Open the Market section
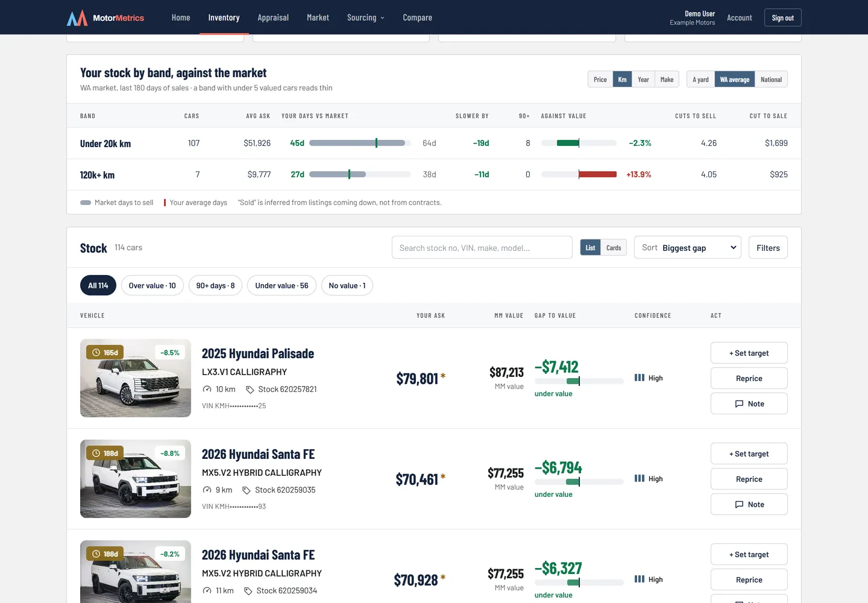Screen dimensions: 868x603 point(318,18)
